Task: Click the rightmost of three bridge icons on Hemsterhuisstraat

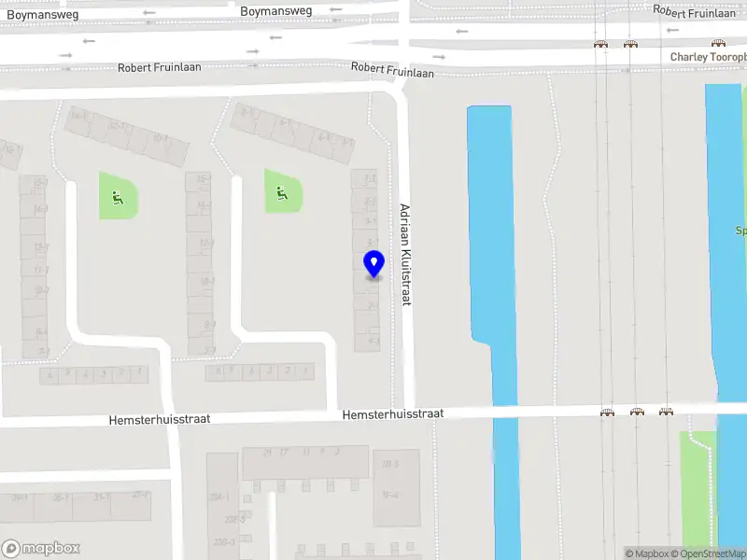Action: click(666, 412)
